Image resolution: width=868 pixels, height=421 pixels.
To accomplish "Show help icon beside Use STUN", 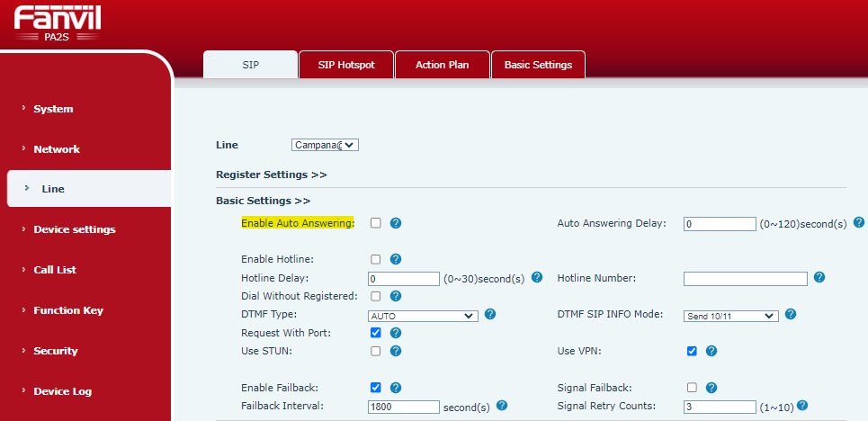I will 395,351.
